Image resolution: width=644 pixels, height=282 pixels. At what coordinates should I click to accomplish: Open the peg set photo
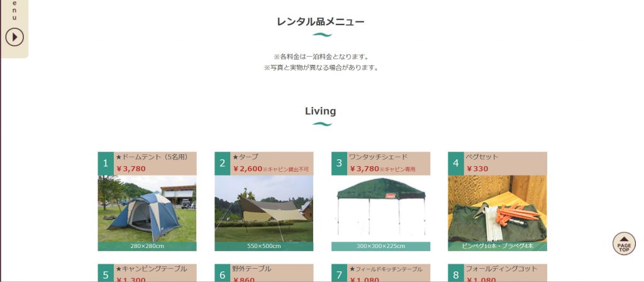coord(497,209)
